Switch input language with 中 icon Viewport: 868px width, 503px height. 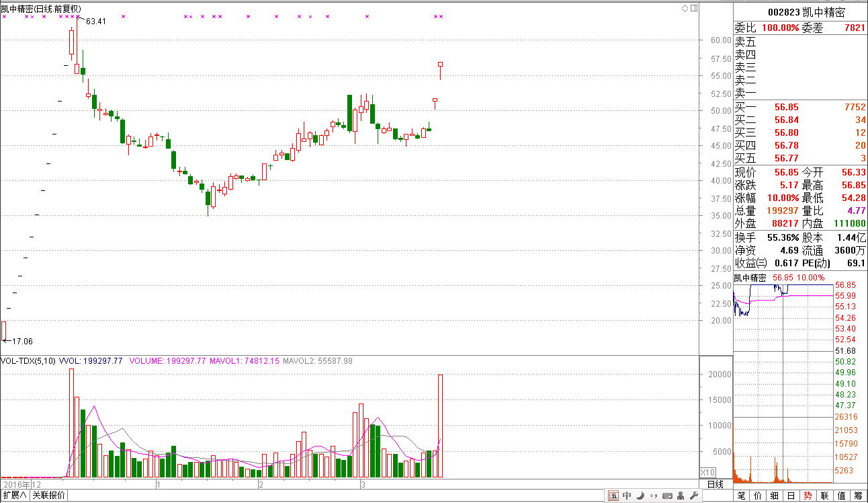click(627, 496)
